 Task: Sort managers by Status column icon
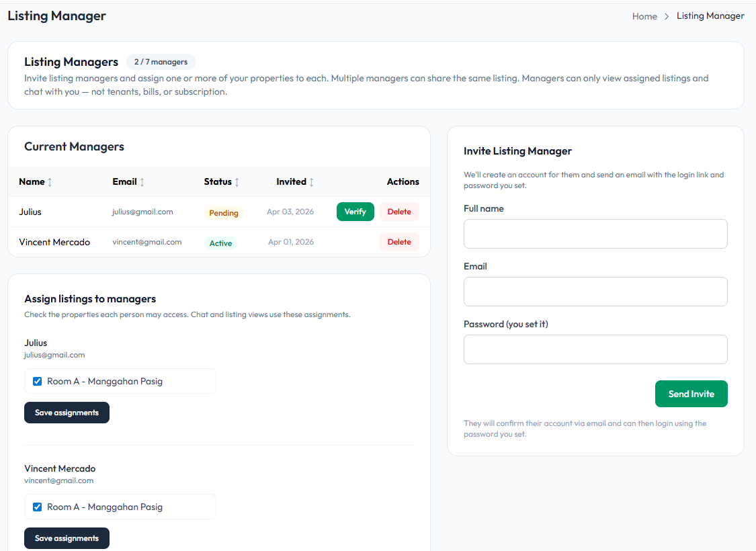[237, 182]
